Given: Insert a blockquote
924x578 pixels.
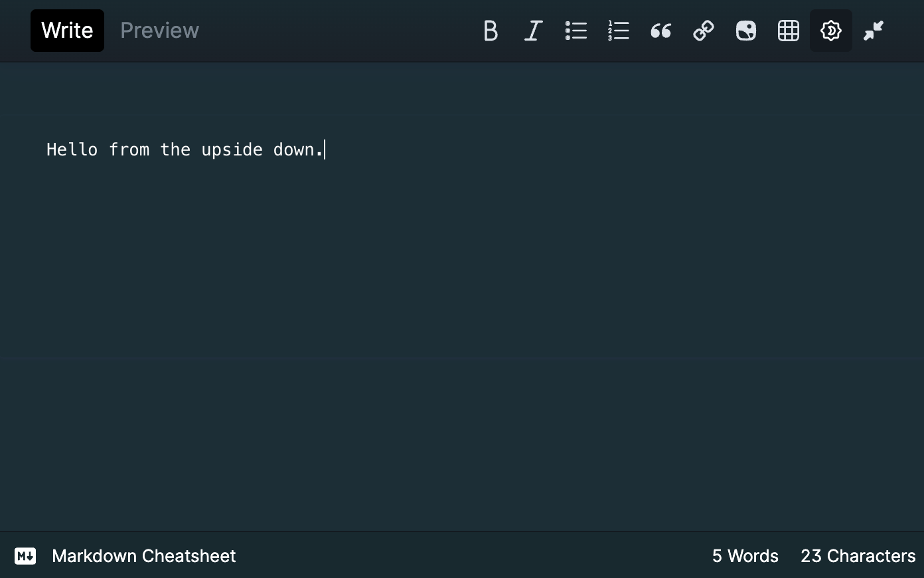Looking at the screenshot, I should tap(660, 31).
